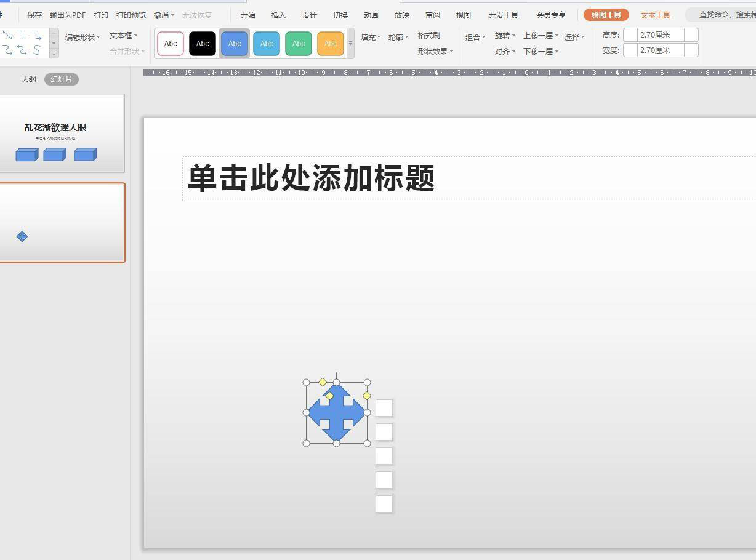Select the elbow connector shape tool

coord(21,35)
